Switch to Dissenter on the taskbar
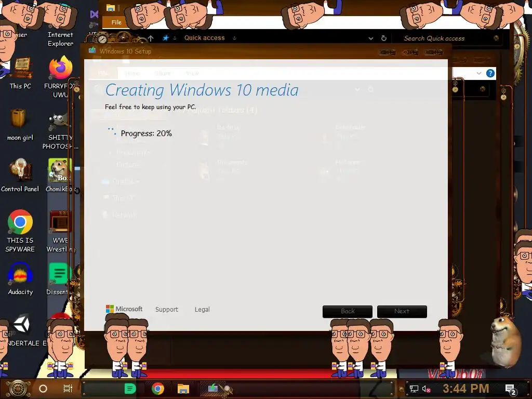The height and width of the screenshot is (399, 532). (x=130, y=389)
